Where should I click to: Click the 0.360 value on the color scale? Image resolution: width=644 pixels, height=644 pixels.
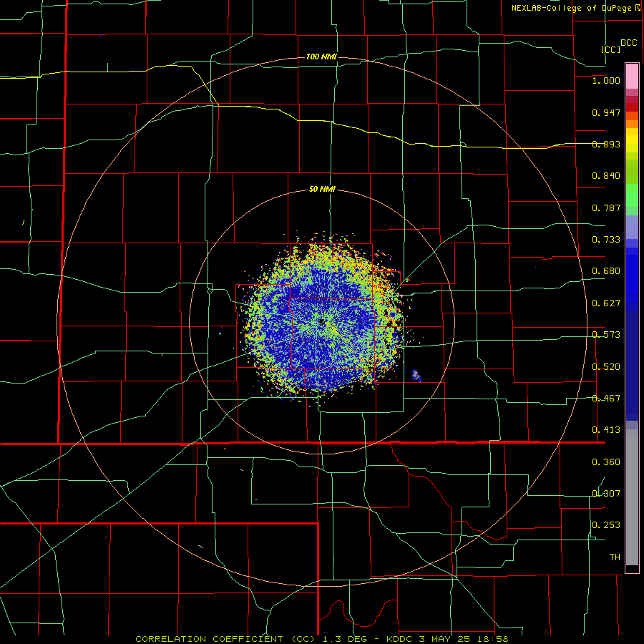pos(606,462)
